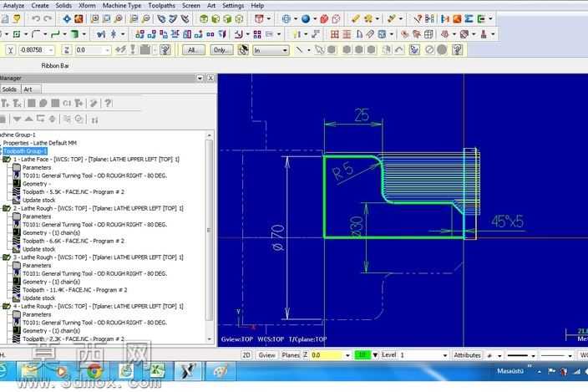Toggle the 2D construction mode button

[246, 355]
